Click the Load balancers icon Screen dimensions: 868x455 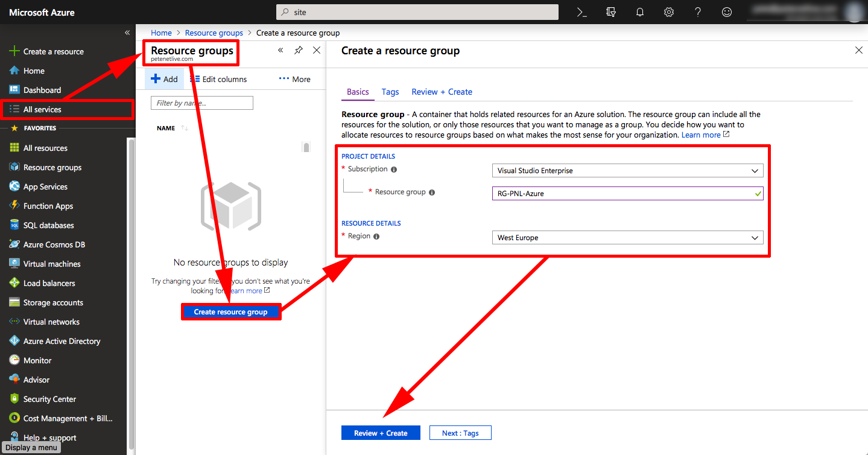pyautogui.click(x=14, y=283)
